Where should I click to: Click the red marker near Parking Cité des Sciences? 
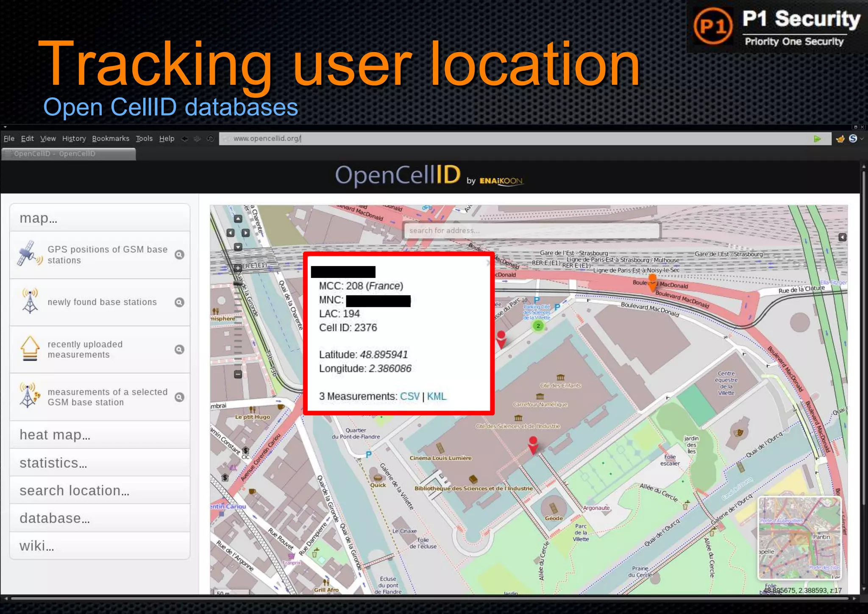pos(501,340)
